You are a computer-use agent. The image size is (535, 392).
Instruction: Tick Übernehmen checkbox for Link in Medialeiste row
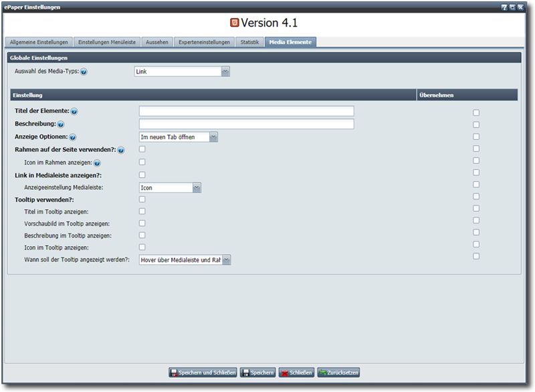[x=476, y=173]
